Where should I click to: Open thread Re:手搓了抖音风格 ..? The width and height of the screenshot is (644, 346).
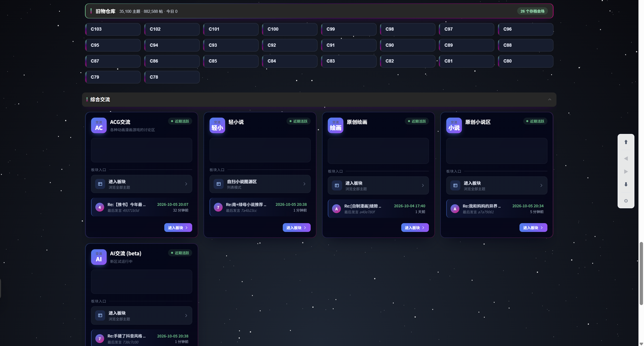[127, 336]
